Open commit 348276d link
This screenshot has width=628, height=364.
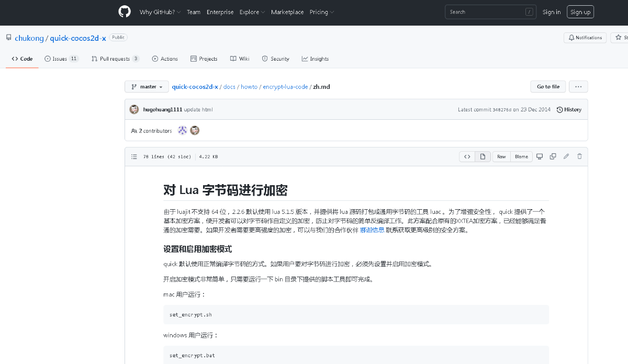click(502, 110)
